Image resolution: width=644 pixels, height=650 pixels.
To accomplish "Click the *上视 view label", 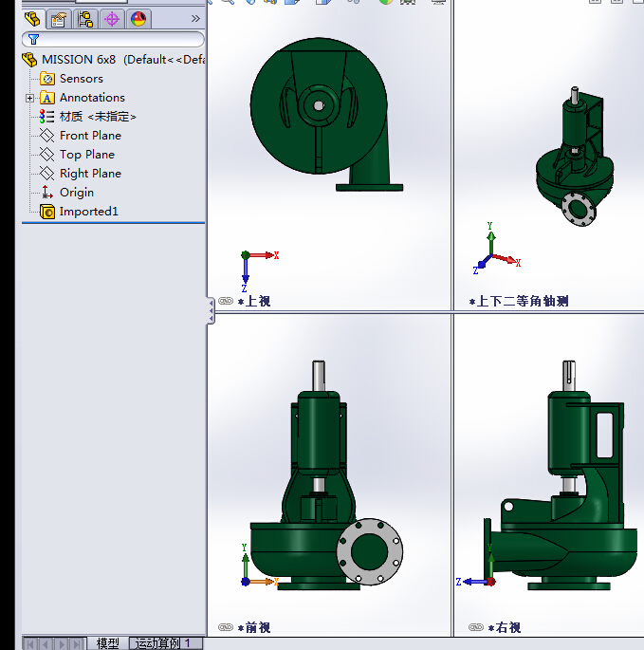I will pyautogui.click(x=254, y=302).
